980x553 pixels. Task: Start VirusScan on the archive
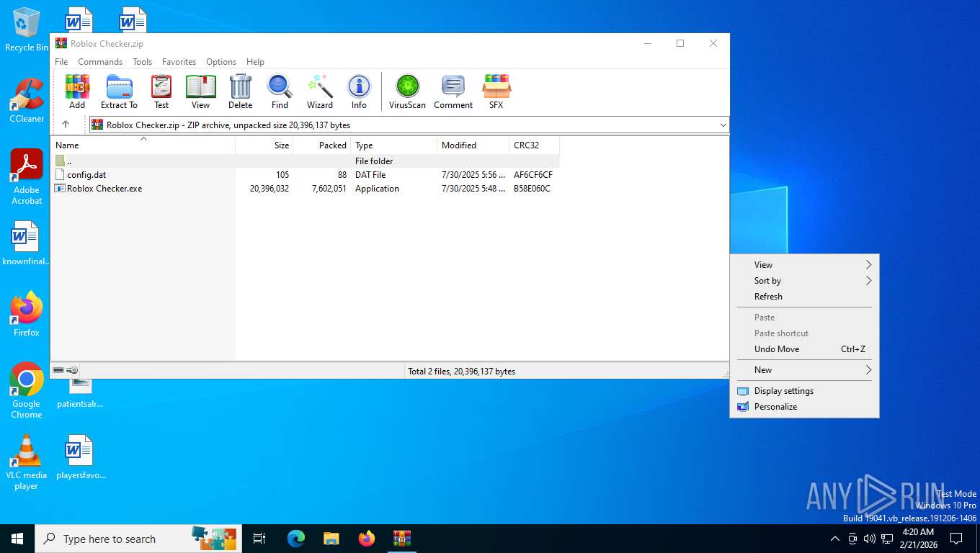[x=407, y=91]
